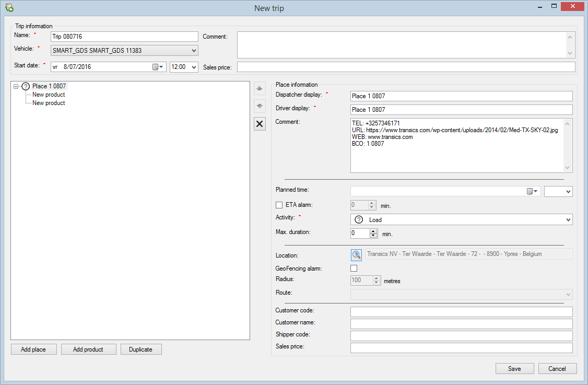Open the 12:00 start time dropdown
Image resolution: width=588 pixels, height=385 pixels.
pos(194,67)
